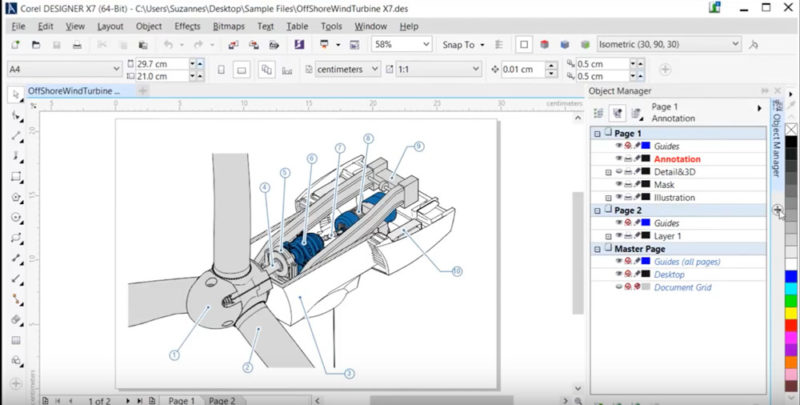Click the no-fill X swatch in palette

791,130
